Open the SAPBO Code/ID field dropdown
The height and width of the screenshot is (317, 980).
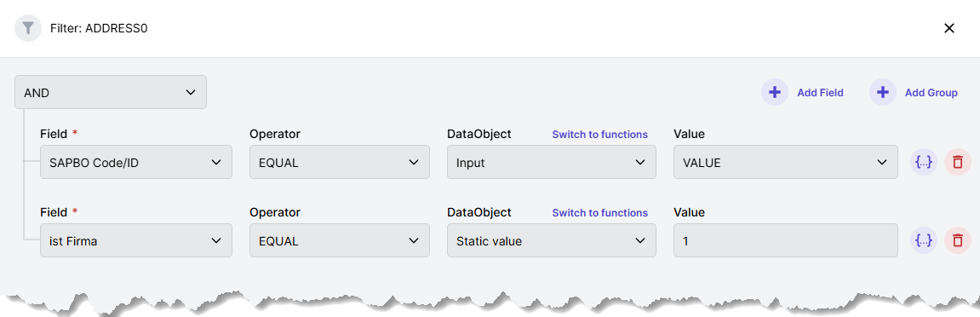tap(136, 162)
